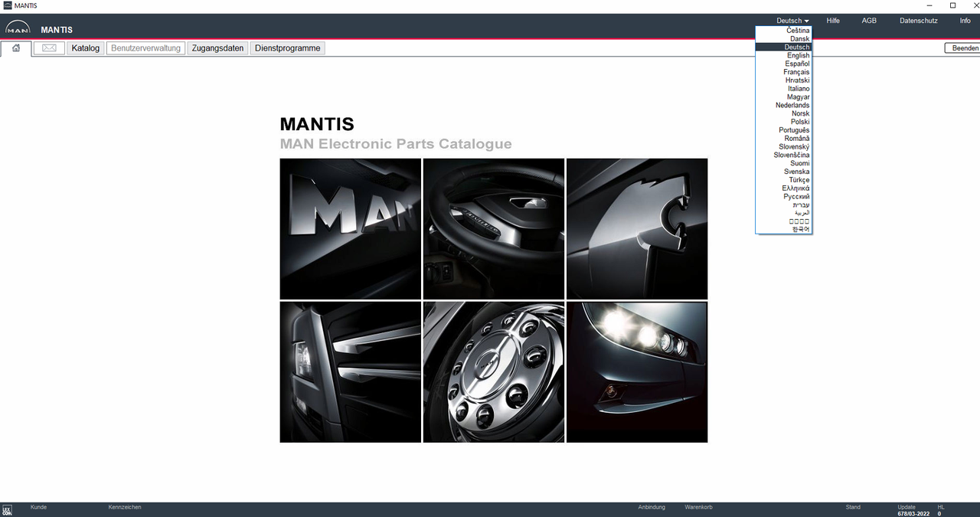The width and height of the screenshot is (980, 517).
Task: Choose Italiano in the language list
Action: click(x=784, y=89)
